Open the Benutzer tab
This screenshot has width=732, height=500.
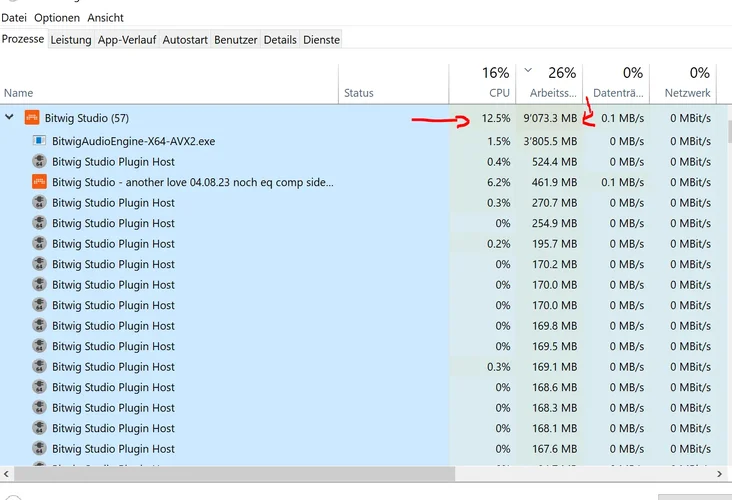[x=236, y=40]
